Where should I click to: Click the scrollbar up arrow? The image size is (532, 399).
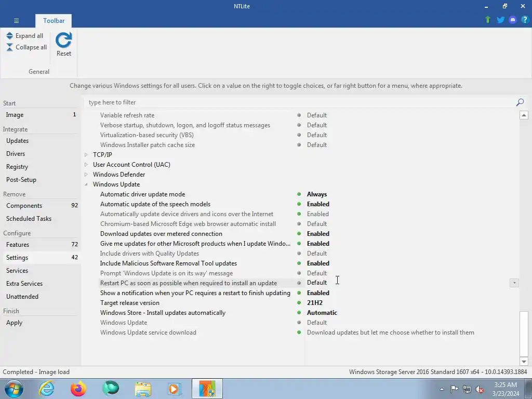coord(524,115)
